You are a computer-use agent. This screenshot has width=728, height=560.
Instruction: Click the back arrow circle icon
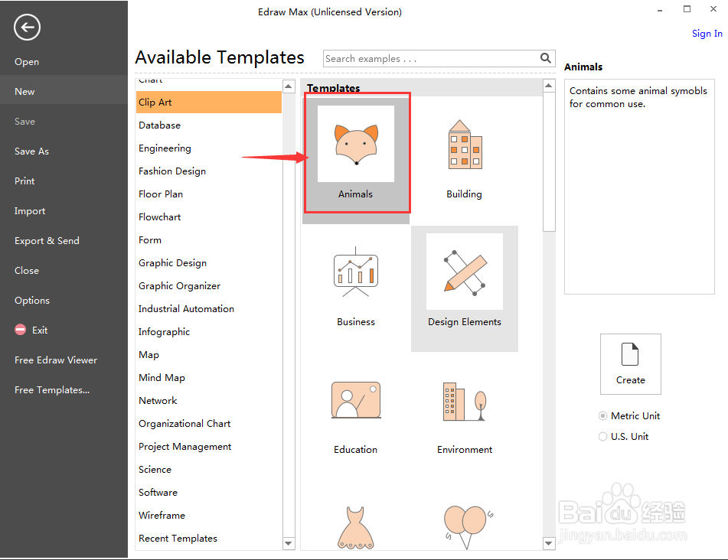(27, 28)
